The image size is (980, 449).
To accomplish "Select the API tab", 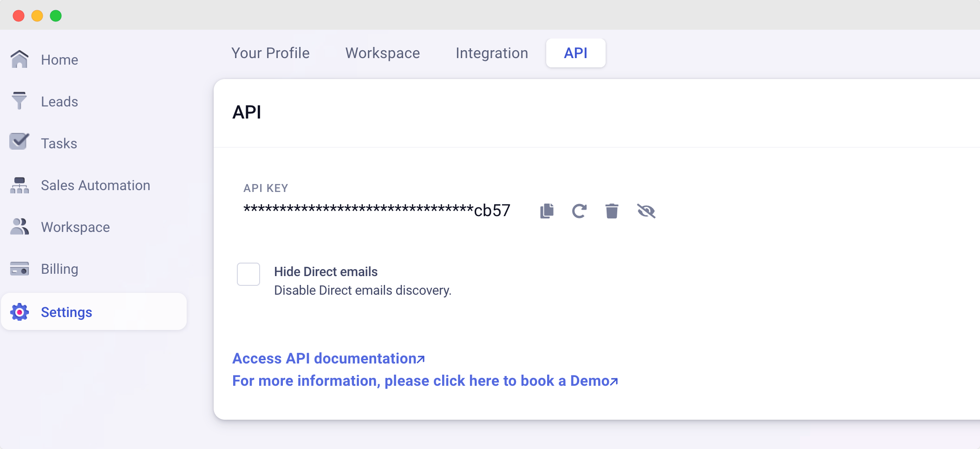I will pos(575,53).
